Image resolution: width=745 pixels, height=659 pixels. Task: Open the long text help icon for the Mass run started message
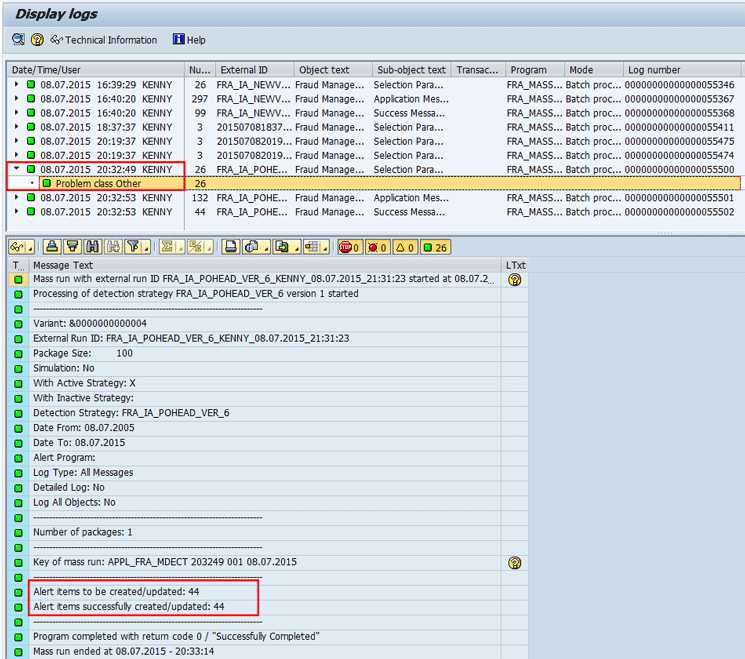tap(515, 279)
